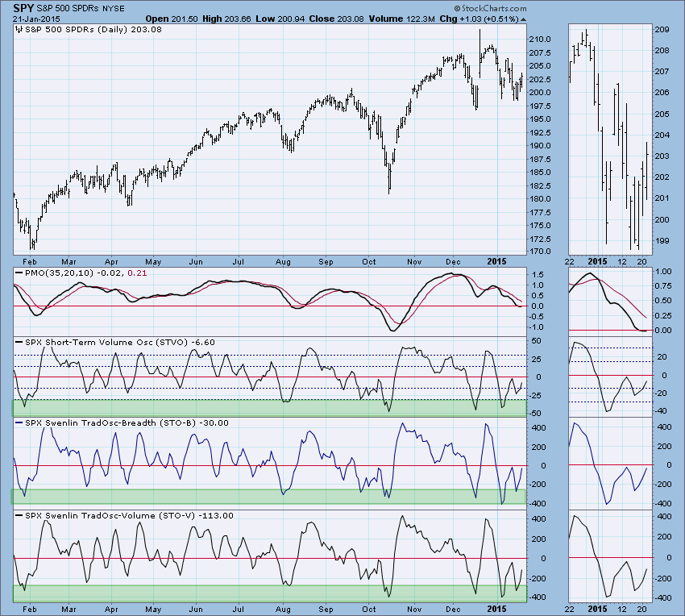Screen dimensions: 685x616
Task: Click the blue line marker in STO-B legend
Action: 19,422
